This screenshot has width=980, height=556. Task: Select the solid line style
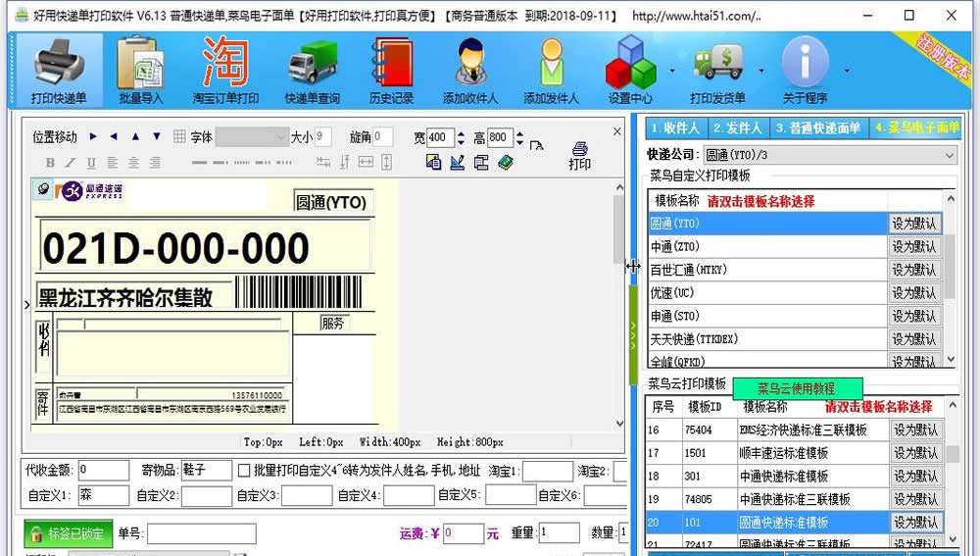199,163
